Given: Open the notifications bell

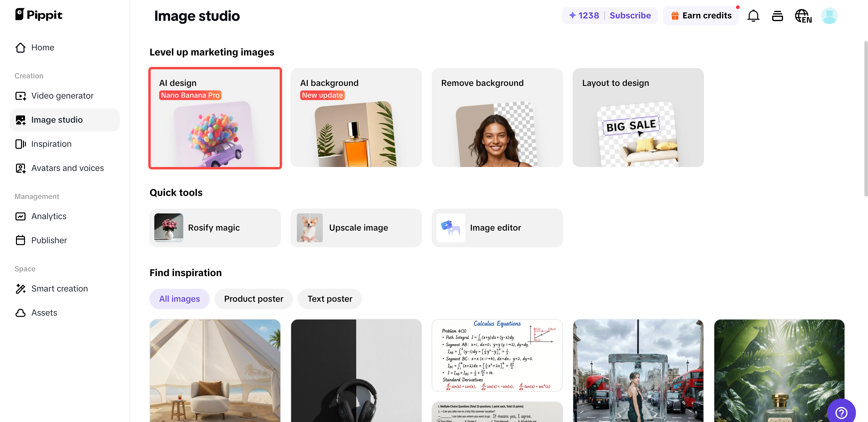Looking at the screenshot, I should 753,15.
